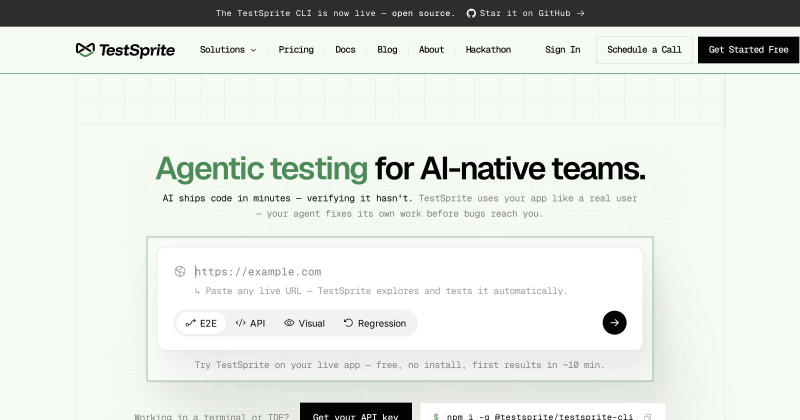Open the Docs page

[x=345, y=50]
